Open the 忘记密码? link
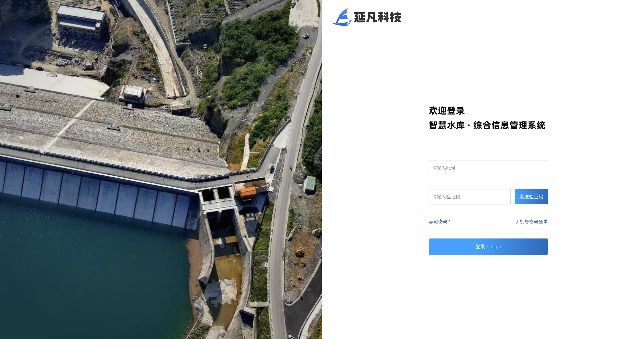The width and height of the screenshot is (644, 339). [439, 222]
